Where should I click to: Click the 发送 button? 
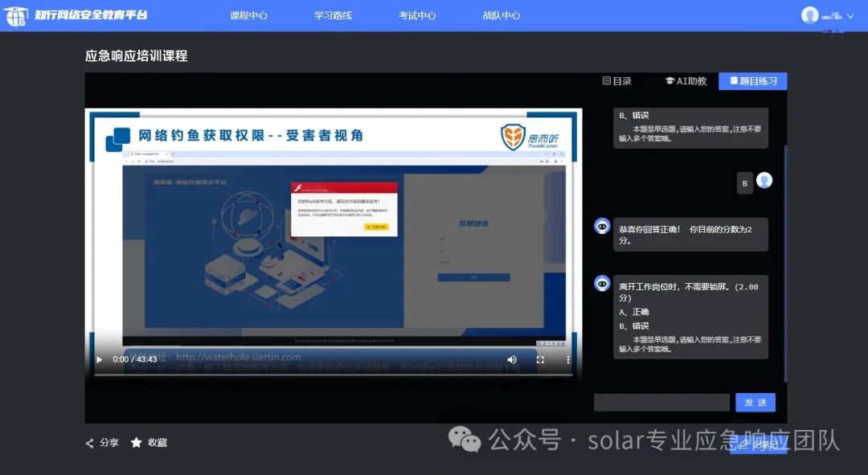(x=755, y=403)
